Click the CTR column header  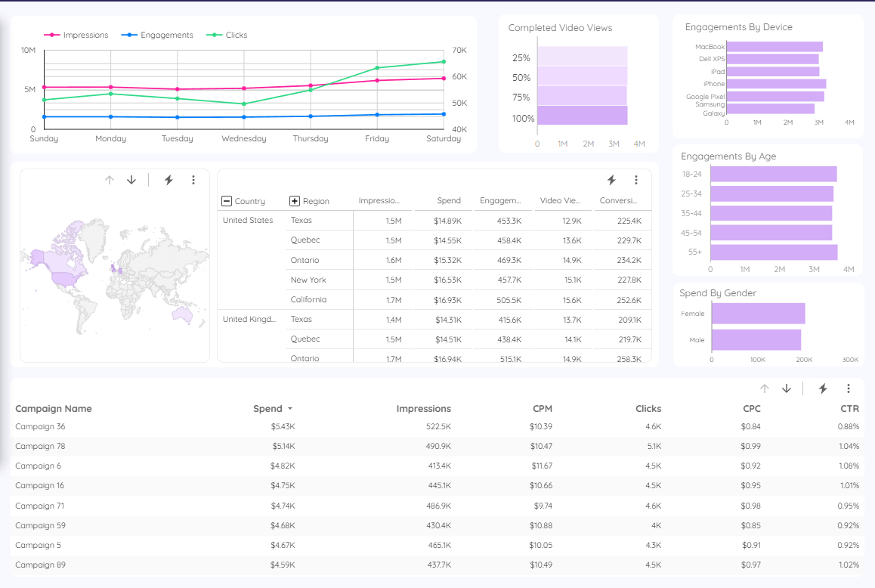tap(849, 408)
